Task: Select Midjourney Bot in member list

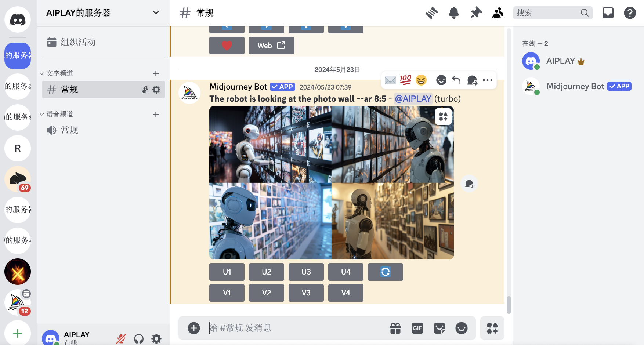Action: coord(579,86)
